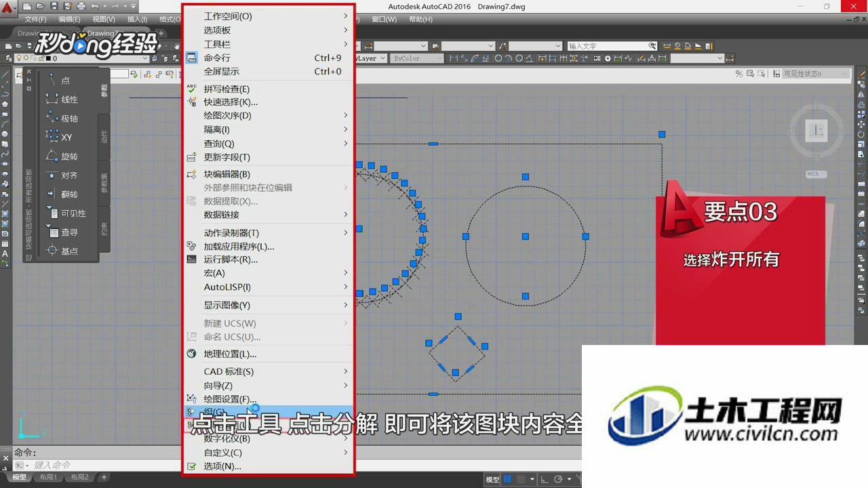
Task: Select the 极轴 (Polar) parameter tool
Action: [61, 118]
